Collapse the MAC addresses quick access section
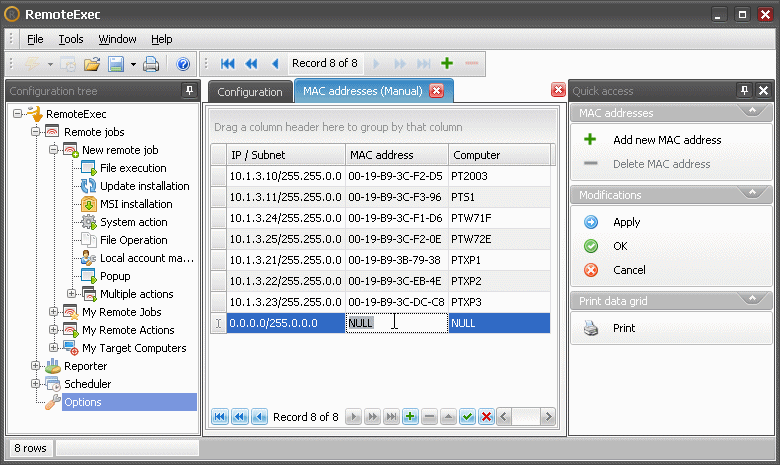Viewport: 780px width, 465px height. (x=752, y=111)
